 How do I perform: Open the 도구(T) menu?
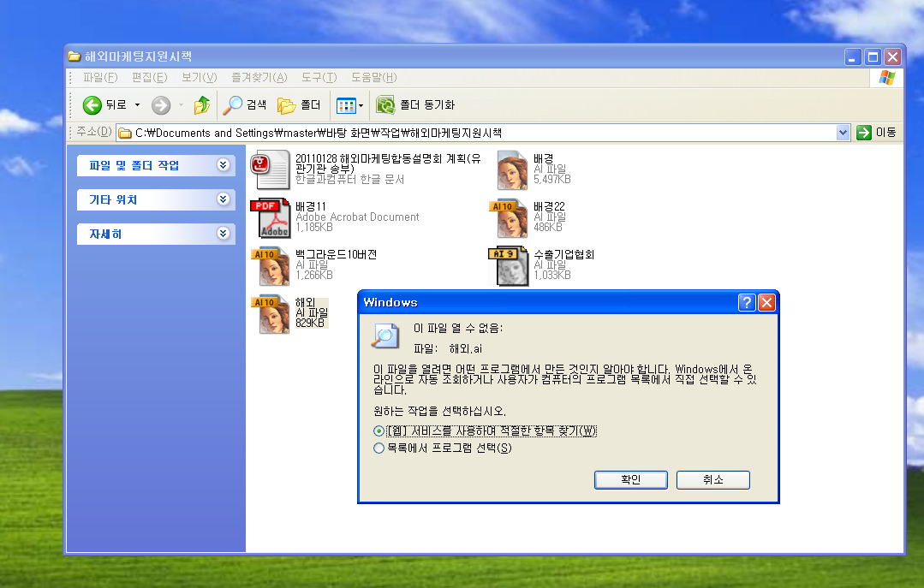pos(319,78)
